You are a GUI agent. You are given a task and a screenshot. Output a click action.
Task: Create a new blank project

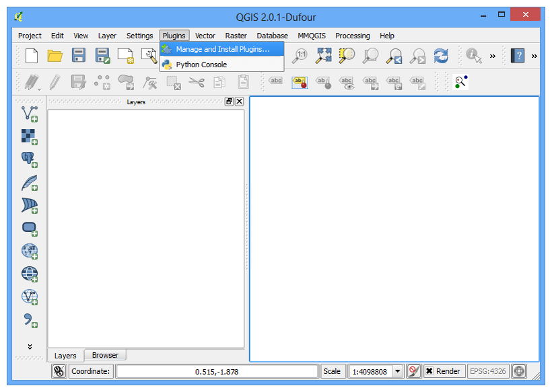click(x=32, y=56)
